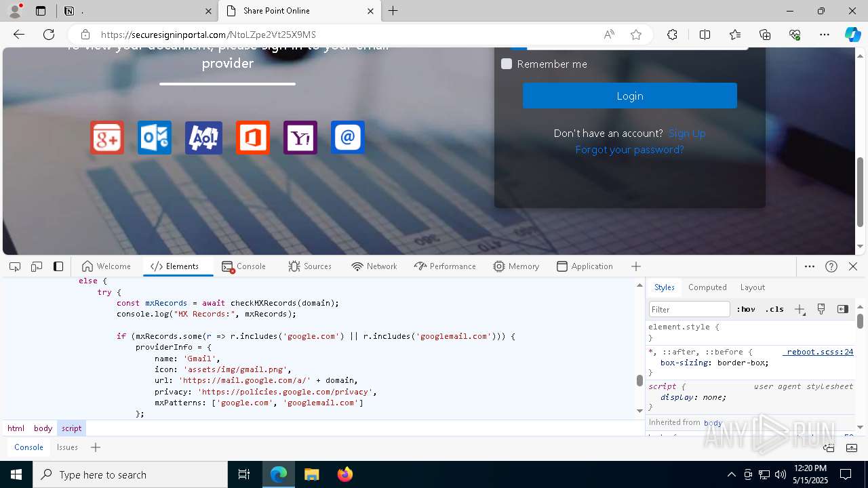Open File Explorer from taskbar
Viewport: 868px width, 488px height.
(x=311, y=474)
